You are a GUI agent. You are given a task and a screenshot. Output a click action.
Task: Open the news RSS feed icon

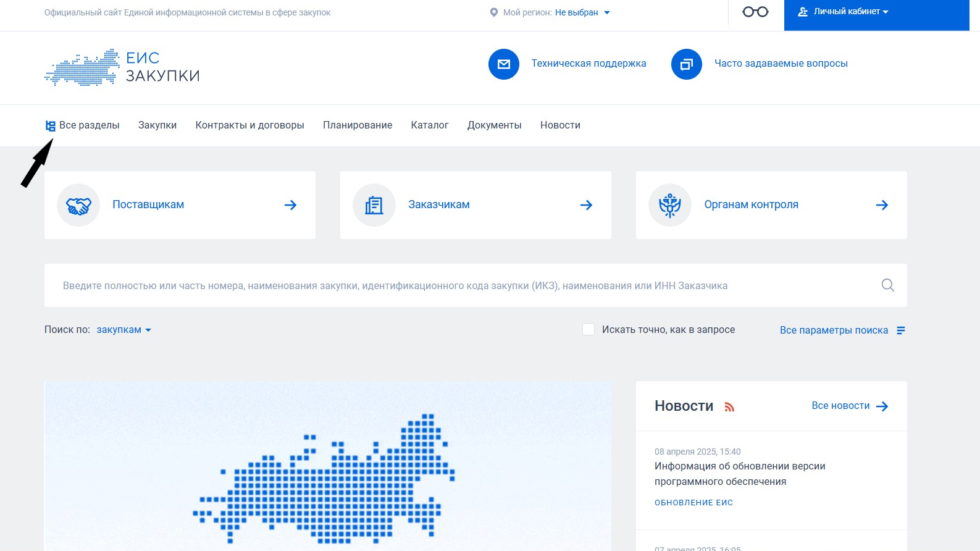(x=729, y=407)
